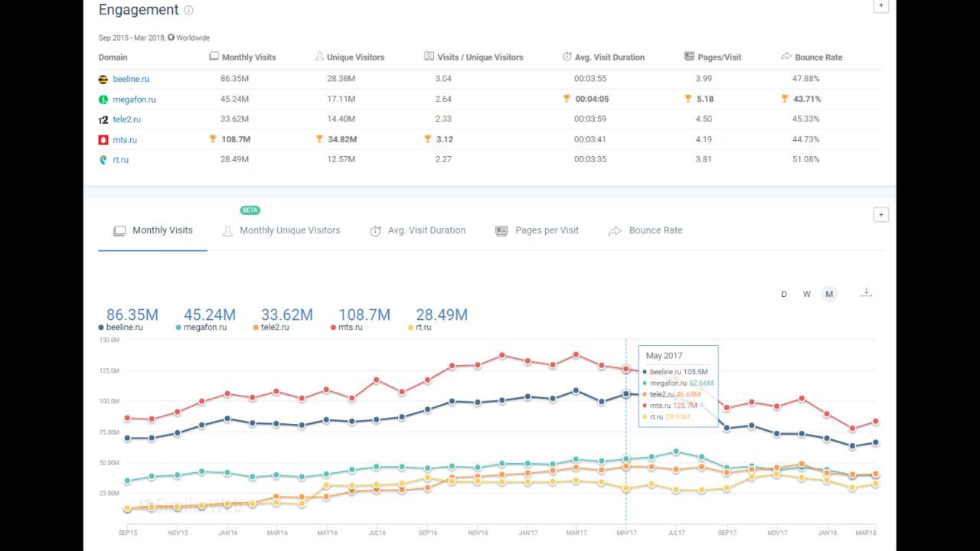This screenshot has width=980, height=551.
Task: Switch to the Pages per Visit tab
Action: click(537, 230)
